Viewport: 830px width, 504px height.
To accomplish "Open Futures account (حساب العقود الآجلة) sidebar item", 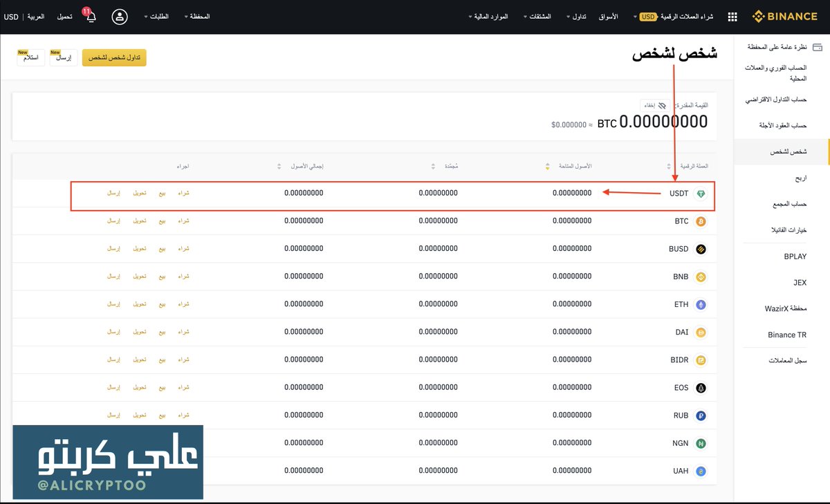I will (x=782, y=125).
